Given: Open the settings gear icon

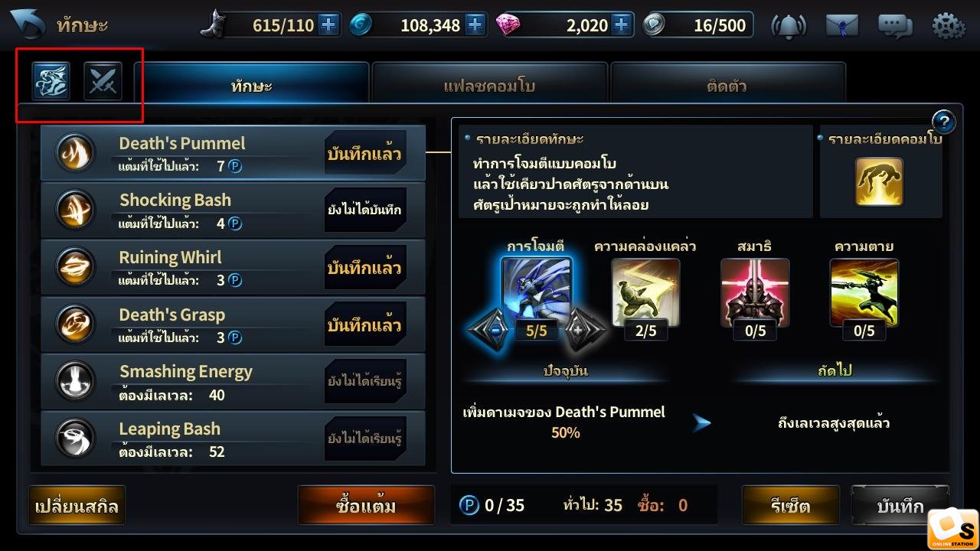Looking at the screenshot, I should tap(948, 25).
